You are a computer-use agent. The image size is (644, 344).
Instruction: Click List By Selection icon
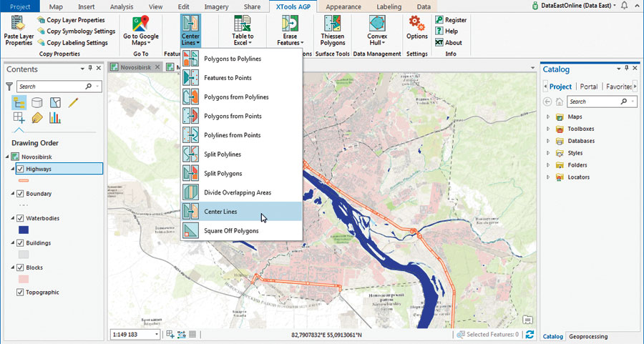click(x=55, y=102)
